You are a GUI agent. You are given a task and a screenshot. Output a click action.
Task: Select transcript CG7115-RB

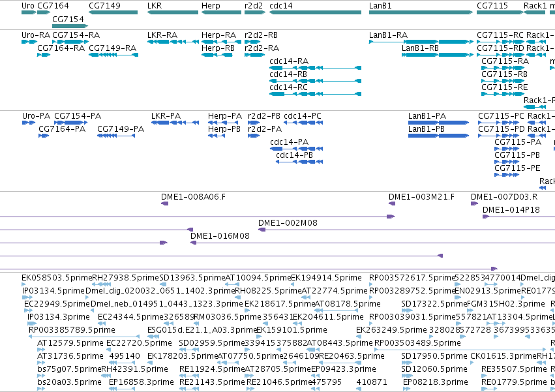coord(503,81)
